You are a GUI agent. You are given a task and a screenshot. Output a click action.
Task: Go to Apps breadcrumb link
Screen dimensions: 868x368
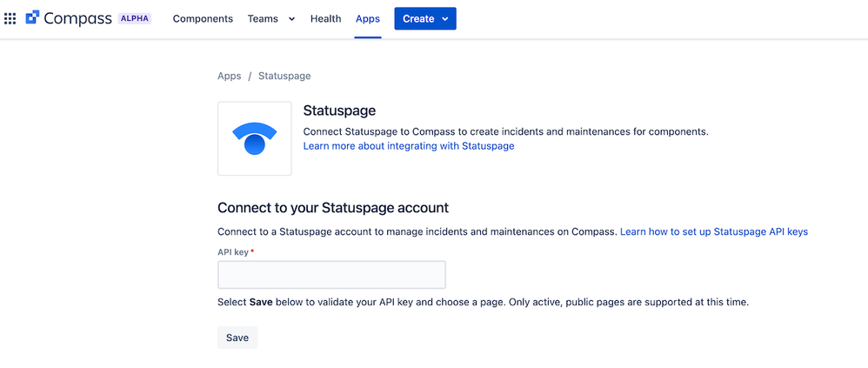(x=230, y=76)
